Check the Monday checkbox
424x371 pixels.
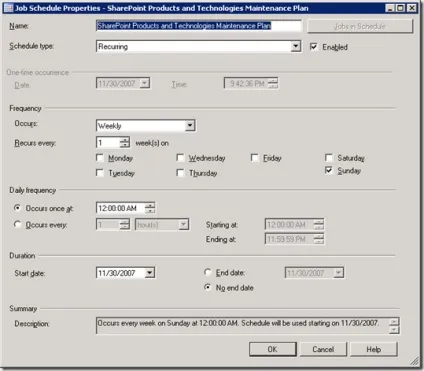[x=100, y=157]
